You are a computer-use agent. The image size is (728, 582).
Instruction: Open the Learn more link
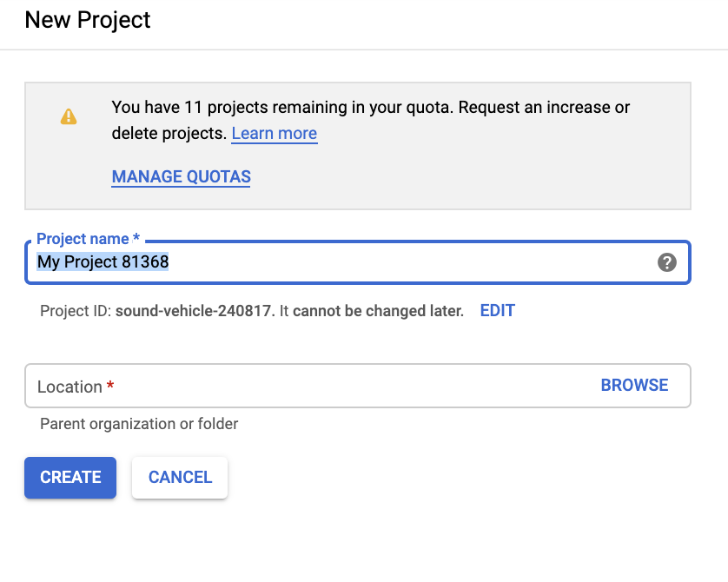[x=274, y=134]
